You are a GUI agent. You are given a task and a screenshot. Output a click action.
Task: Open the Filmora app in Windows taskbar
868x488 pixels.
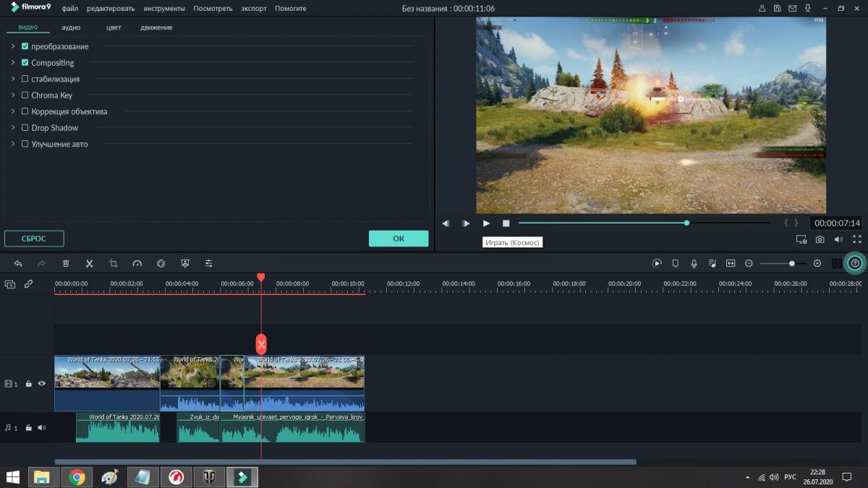tap(242, 477)
